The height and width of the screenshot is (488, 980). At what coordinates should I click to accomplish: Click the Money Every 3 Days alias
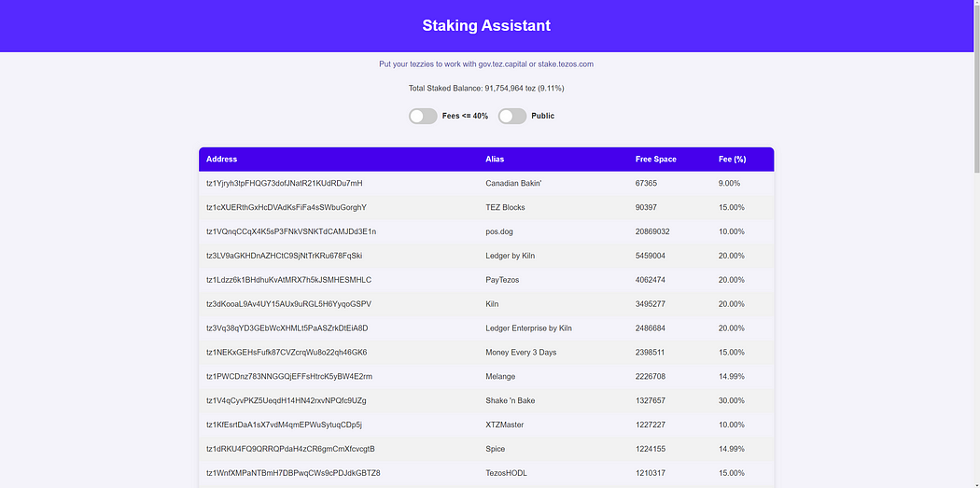(521, 353)
